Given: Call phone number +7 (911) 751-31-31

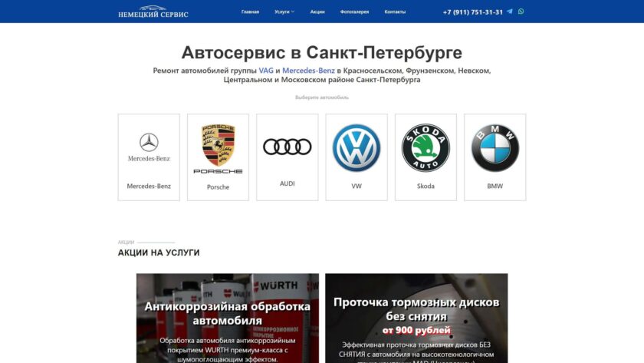Looking at the screenshot, I should (473, 12).
